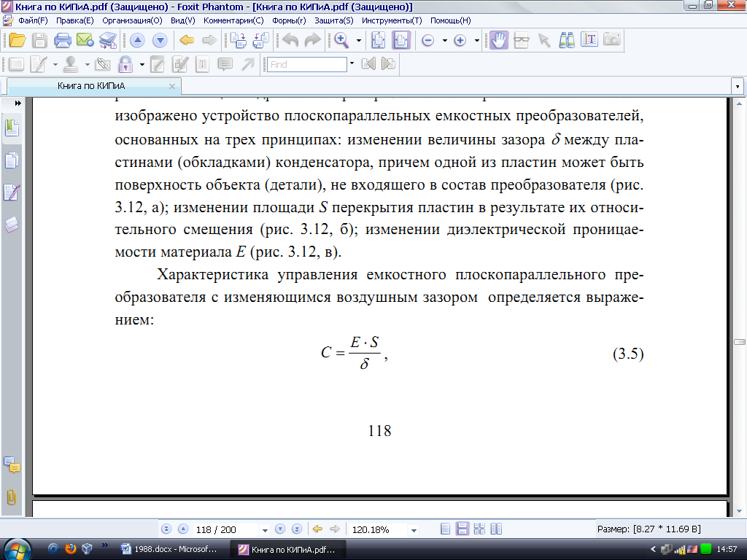Open the Комментарии(C) menu

[x=233, y=20]
